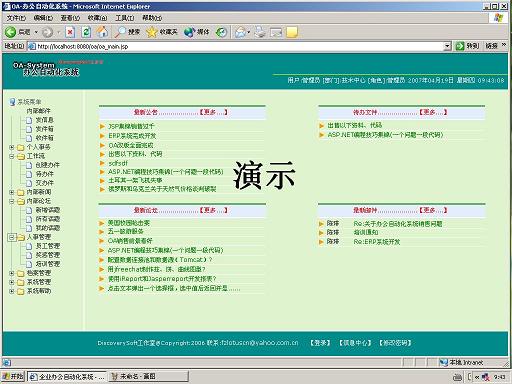Open the Mail button dropdown arrow
The width and height of the screenshot is (512, 384).
tap(249, 32)
